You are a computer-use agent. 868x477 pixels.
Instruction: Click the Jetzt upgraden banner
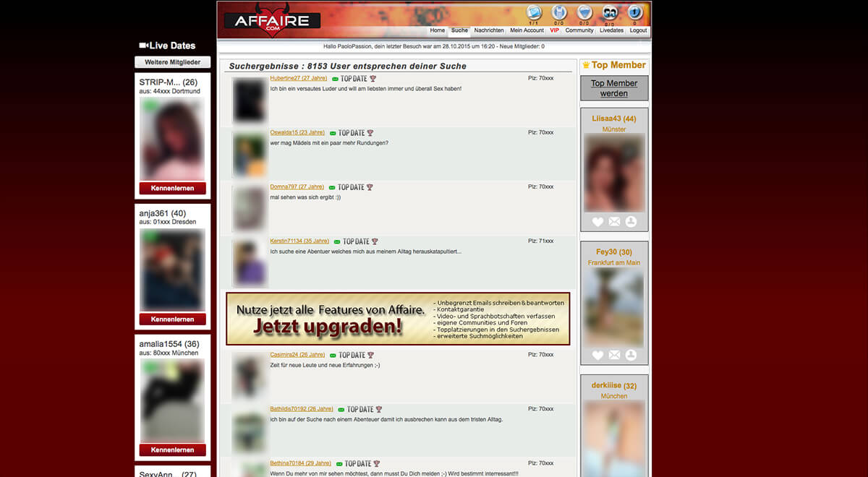point(398,319)
